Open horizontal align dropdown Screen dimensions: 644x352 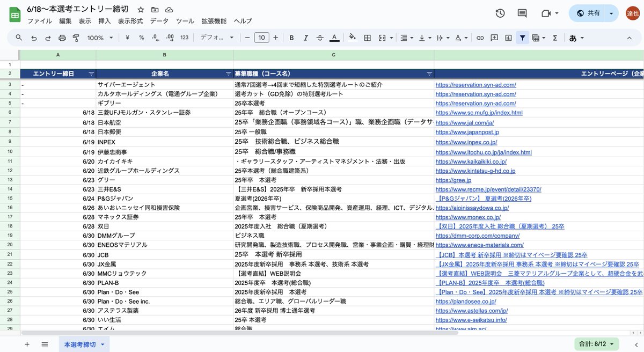tap(407, 38)
